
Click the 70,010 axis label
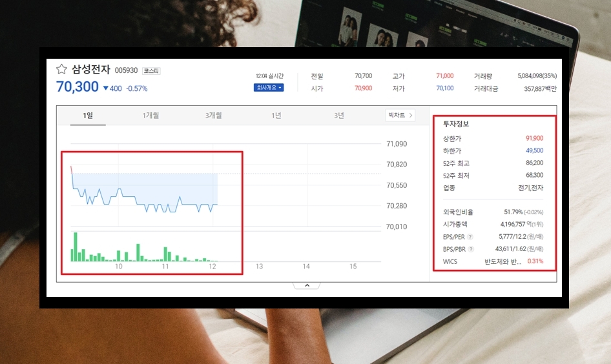[397, 227]
